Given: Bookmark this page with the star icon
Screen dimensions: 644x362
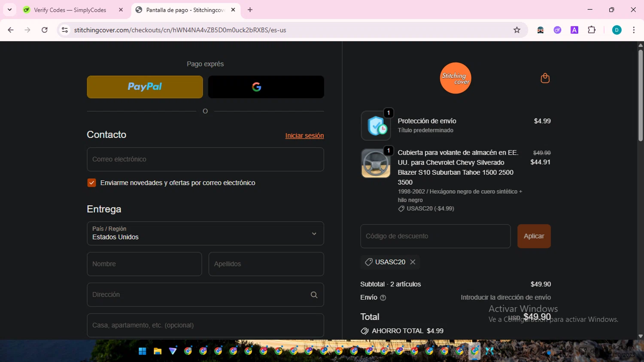Looking at the screenshot, I should click(517, 30).
